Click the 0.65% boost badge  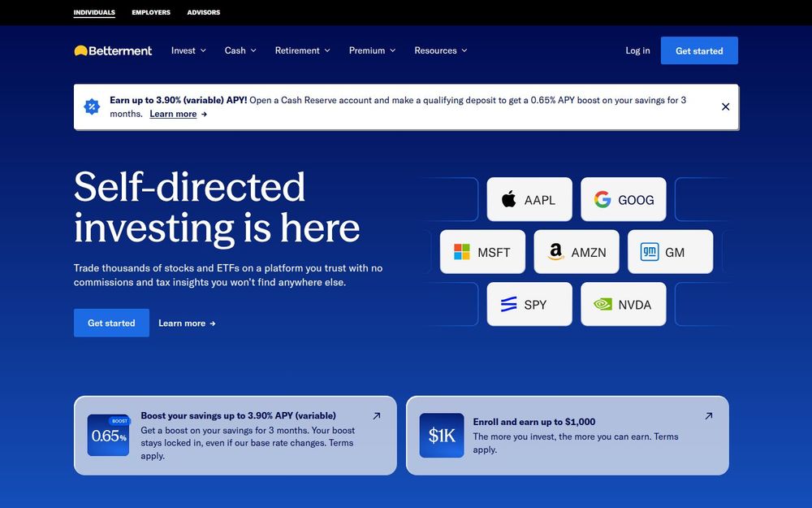coord(108,436)
